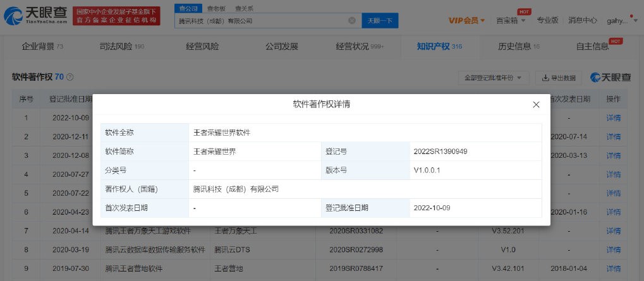Click the 天眼查 watermark logo beside export
This screenshot has width=644, height=281.
(611, 78)
